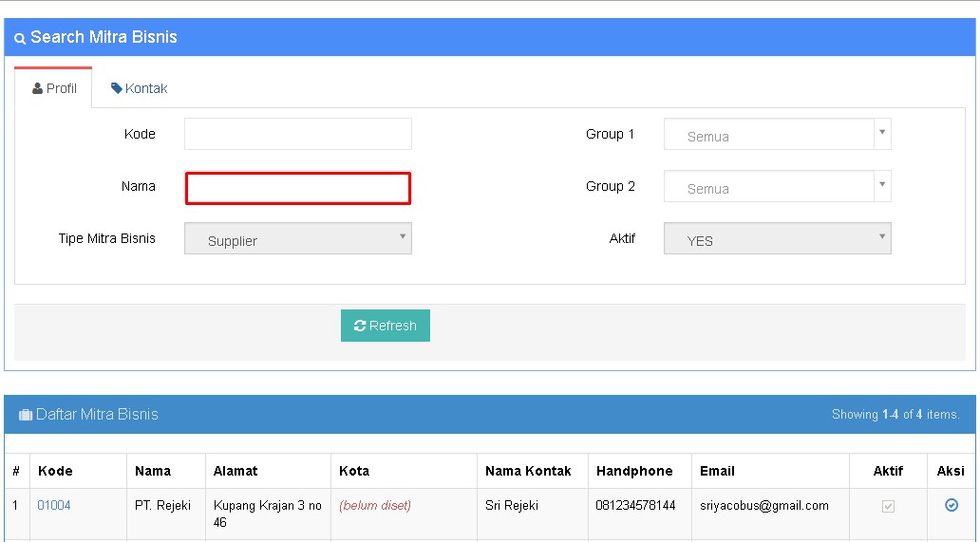The height and width of the screenshot is (542, 980).
Task: Click the search magnifier icon in header
Action: (x=20, y=39)
